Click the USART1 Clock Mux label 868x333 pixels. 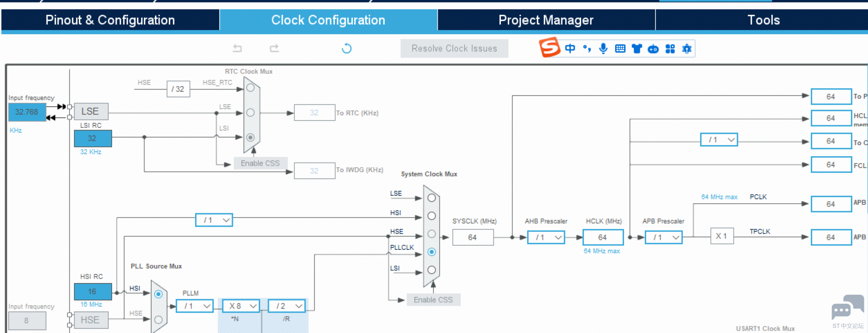click(765, 328)
